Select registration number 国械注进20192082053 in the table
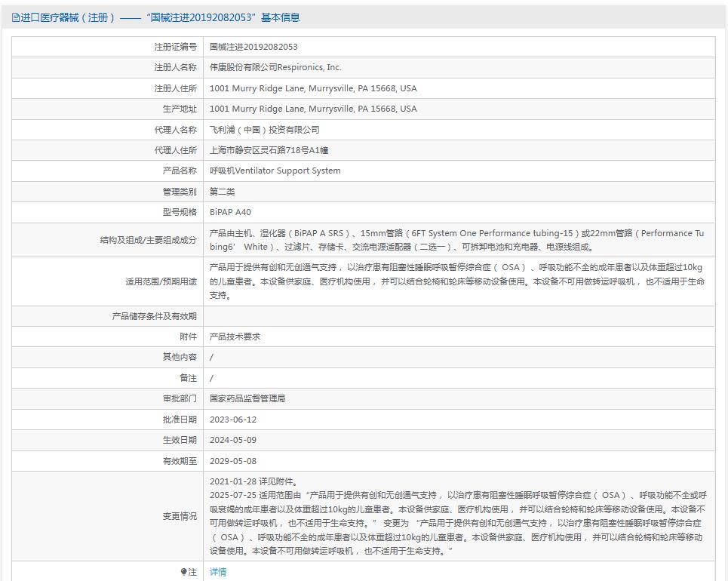This screenshot has width=728, height=581. [x=253, y=47]
